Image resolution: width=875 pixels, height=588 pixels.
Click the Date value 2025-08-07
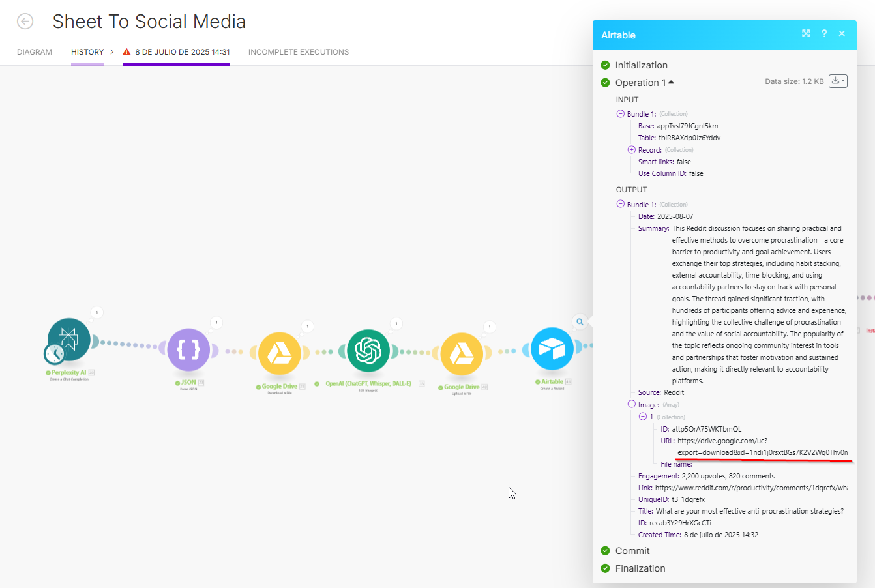[675, 216]
